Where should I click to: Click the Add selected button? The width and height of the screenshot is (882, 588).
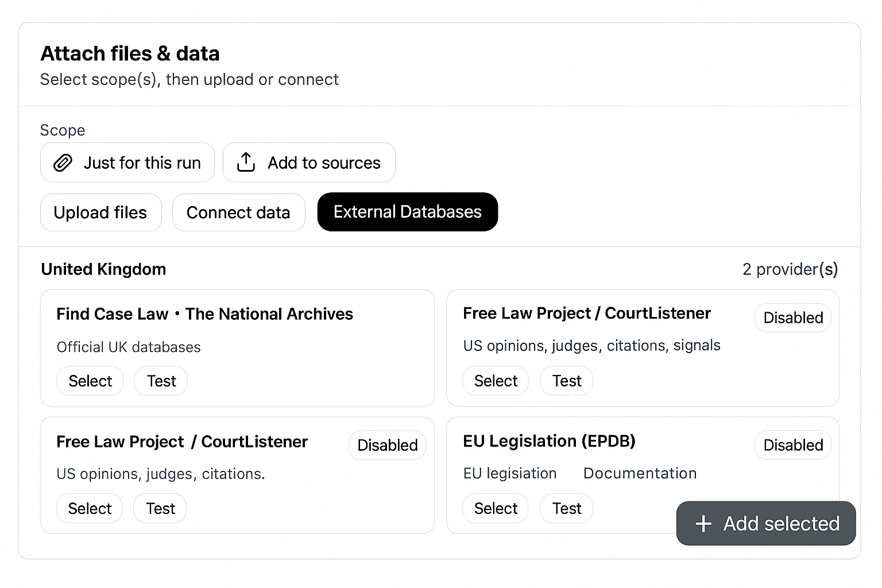pos(765,523)
